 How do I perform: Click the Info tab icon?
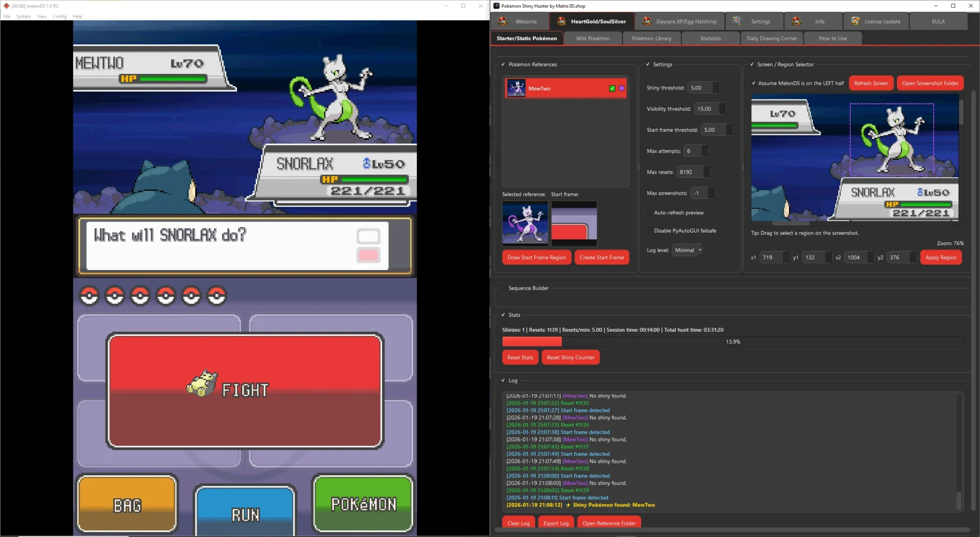pyautogui.click(x=796, y=21)
